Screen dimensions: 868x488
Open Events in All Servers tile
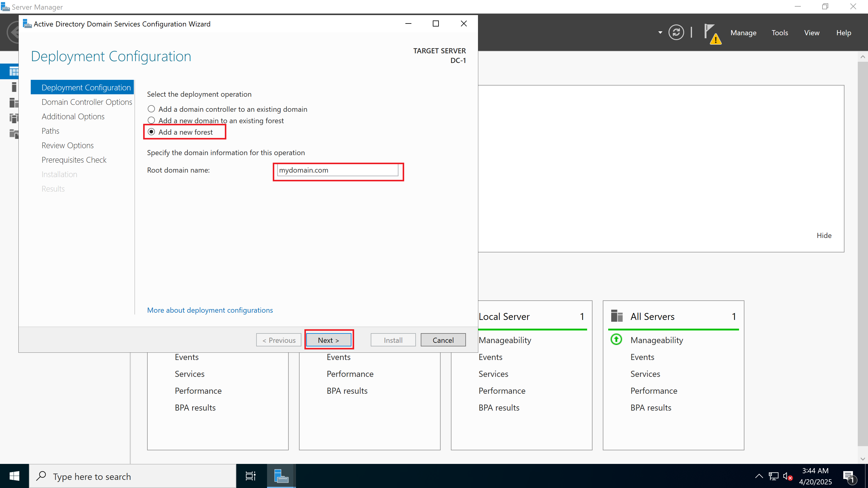(642, 357)
